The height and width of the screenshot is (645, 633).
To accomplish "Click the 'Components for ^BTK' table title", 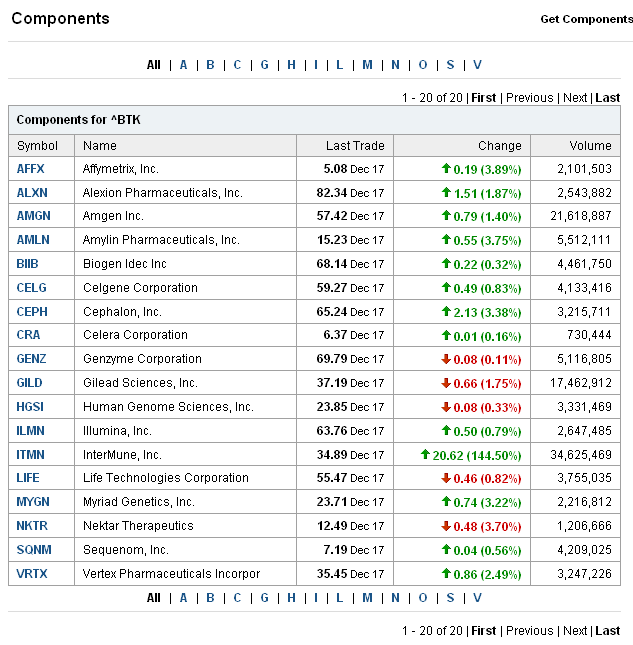I will pyautogui.click(x=79, y=120).
